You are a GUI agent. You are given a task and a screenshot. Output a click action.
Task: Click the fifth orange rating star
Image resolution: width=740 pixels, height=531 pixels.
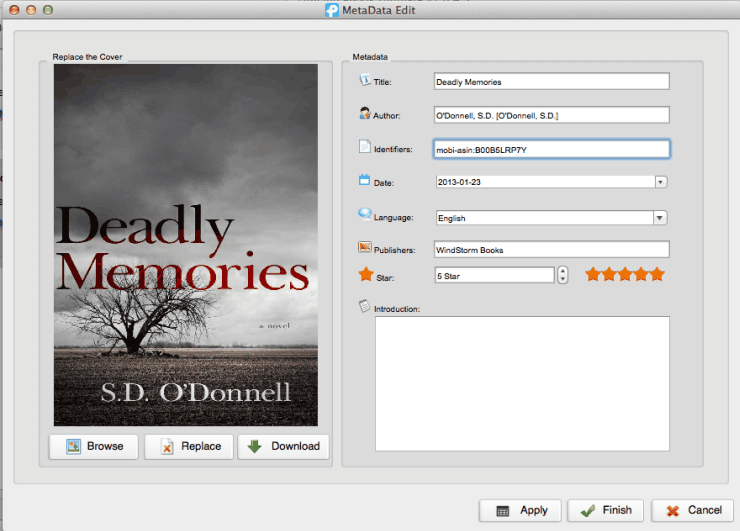[657, 274]
